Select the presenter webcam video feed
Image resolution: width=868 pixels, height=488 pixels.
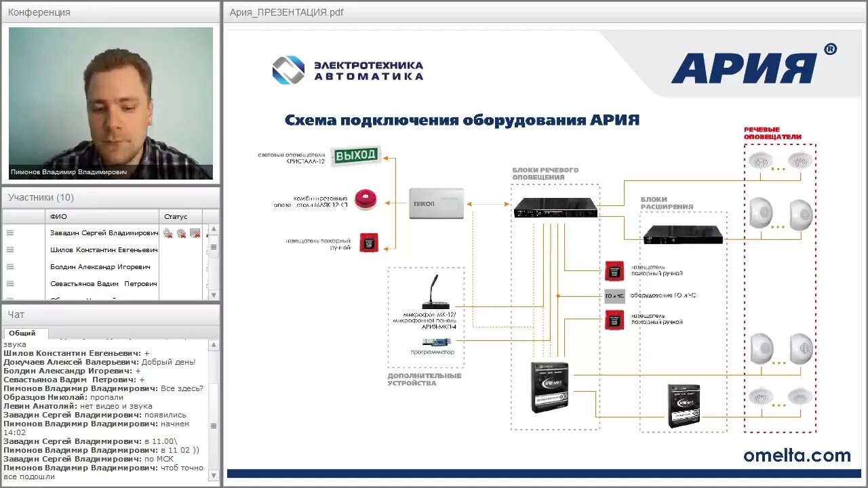[111, 103]
